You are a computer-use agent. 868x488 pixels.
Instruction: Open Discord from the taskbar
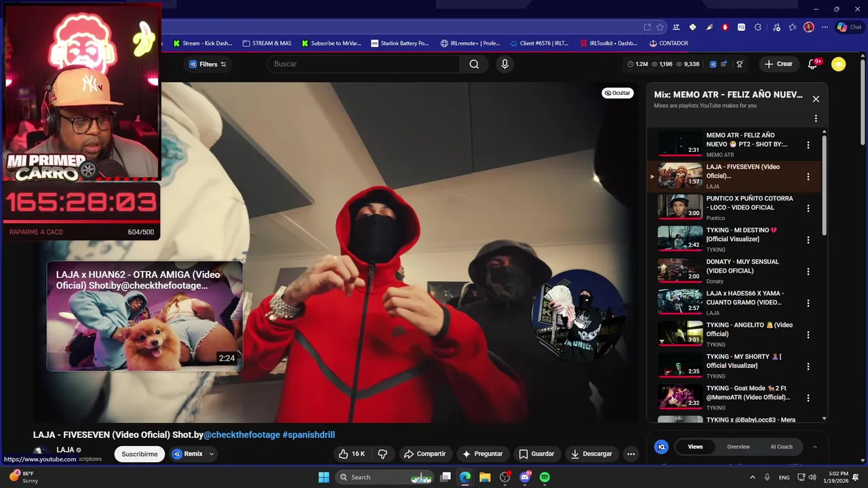pyautogui.click(x=524, y=477)
